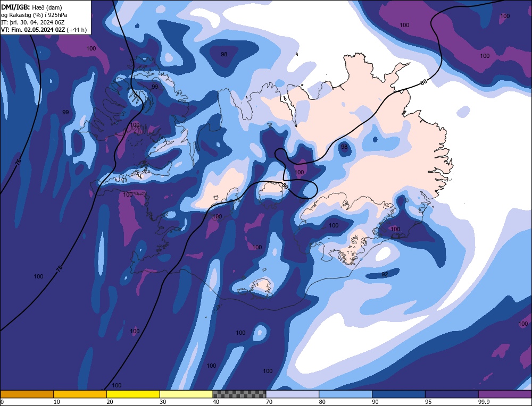Click the light blue 80–90 legend swatch
Image resolution: width=532 pixels, height=406 pixels.
(345, 394)
